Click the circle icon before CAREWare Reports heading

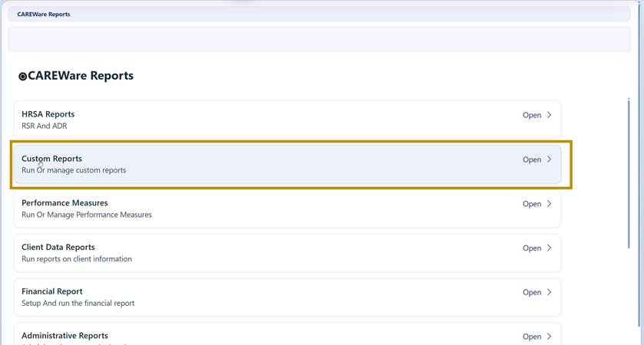(x=22, y=77)
